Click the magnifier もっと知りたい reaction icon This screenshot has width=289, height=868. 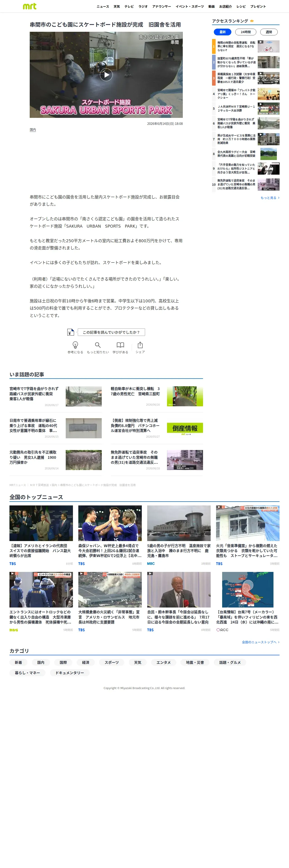coord(97,345)
